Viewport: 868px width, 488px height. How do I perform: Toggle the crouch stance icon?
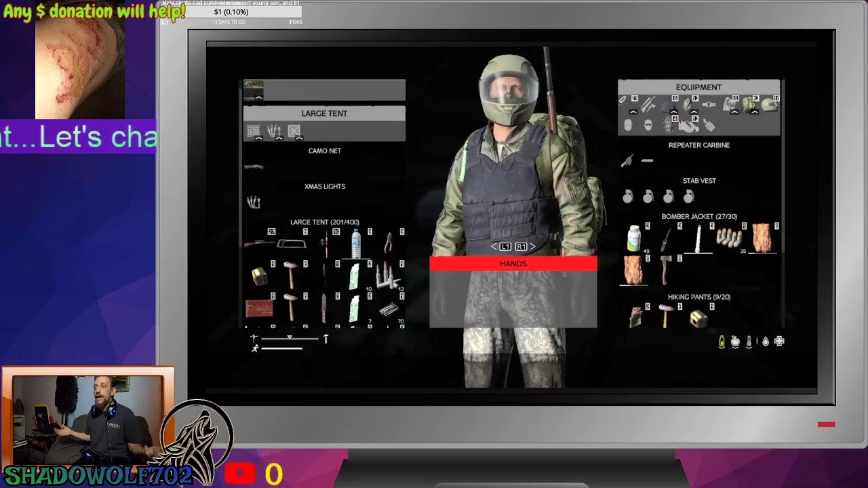(x=254, y=338)
